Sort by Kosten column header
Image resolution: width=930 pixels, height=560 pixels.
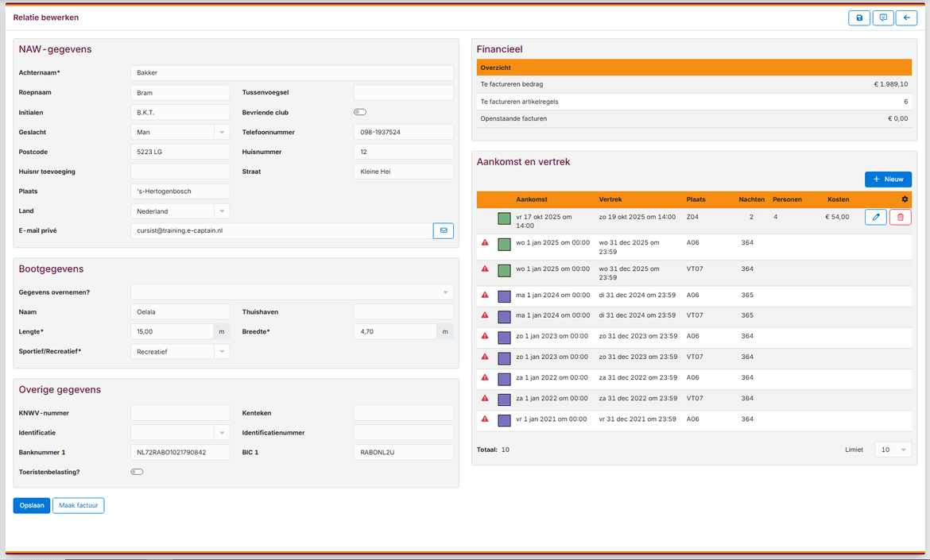coord(838,199)
